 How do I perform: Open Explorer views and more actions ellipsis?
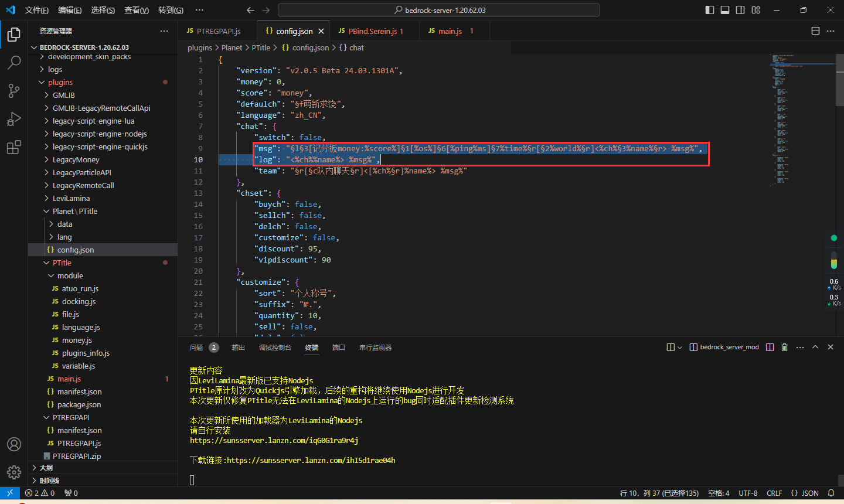coord(164,31)
